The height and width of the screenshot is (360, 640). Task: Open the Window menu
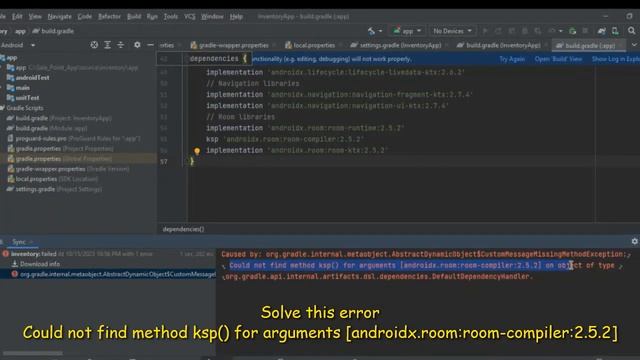click(x=212, y=17)
